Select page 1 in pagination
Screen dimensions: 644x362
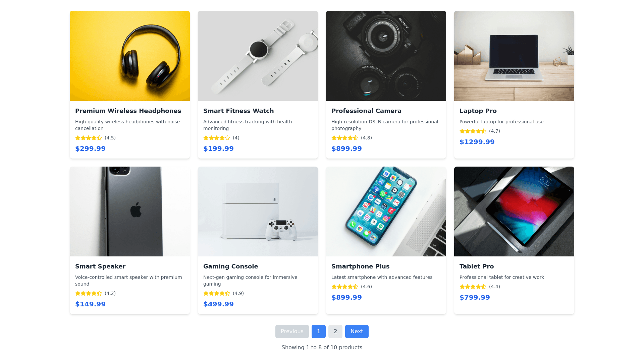318,331
